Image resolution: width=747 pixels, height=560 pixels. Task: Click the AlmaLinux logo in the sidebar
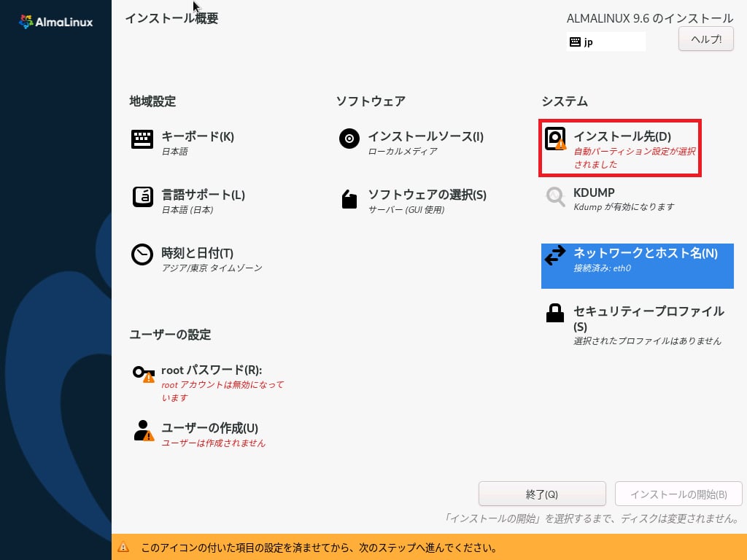55,22
